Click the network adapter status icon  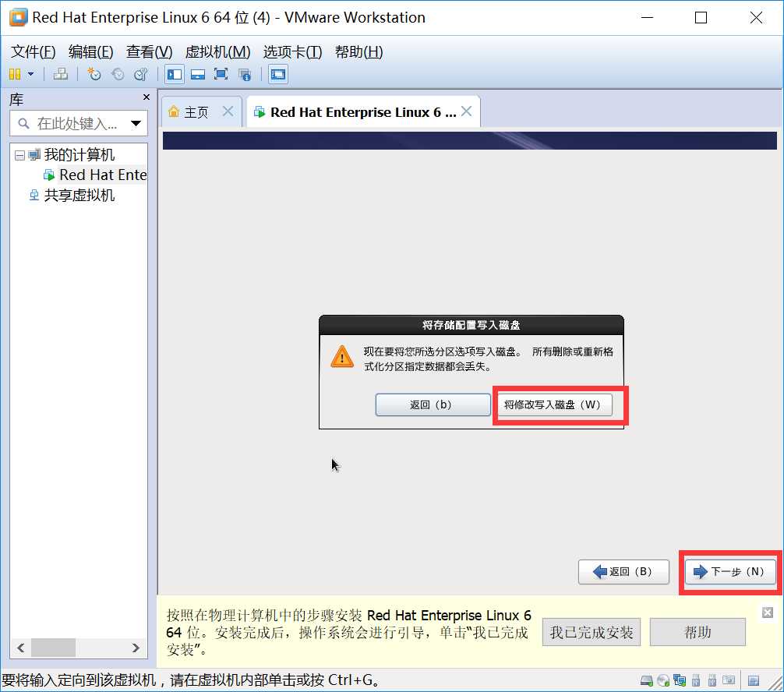point(680,680)
